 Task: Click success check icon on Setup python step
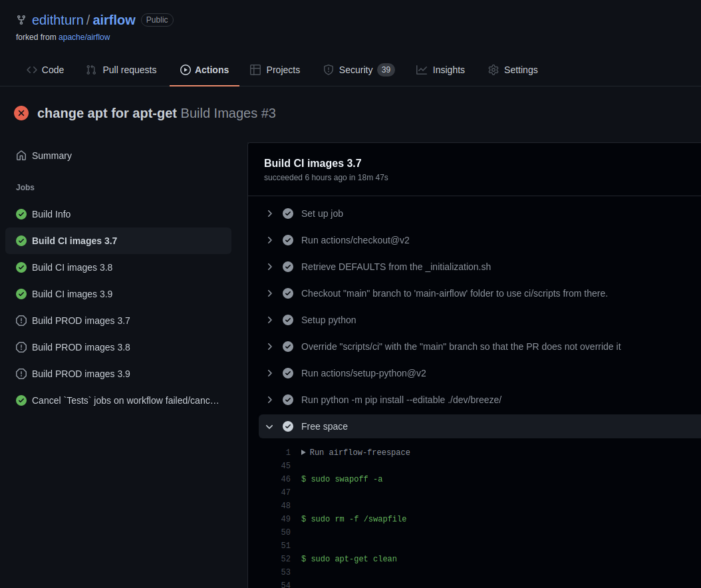[x=288, y=320]
